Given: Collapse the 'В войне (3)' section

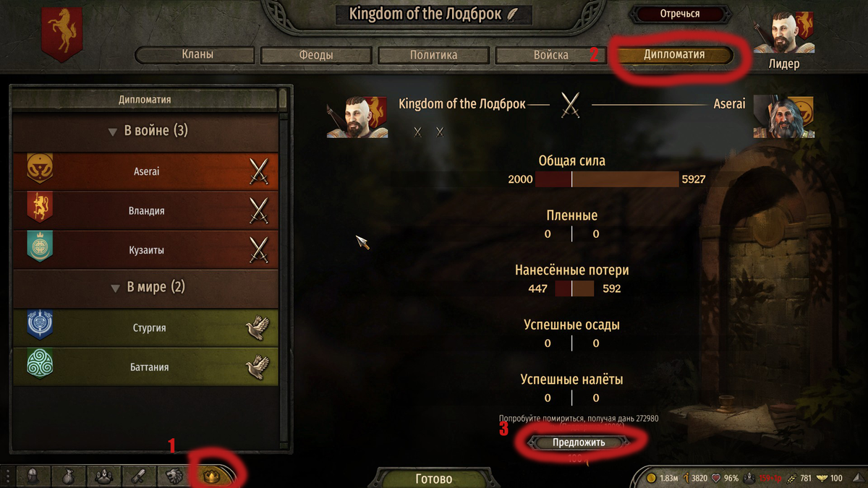Looking at the screenshot, I should [x=112, y=132].
